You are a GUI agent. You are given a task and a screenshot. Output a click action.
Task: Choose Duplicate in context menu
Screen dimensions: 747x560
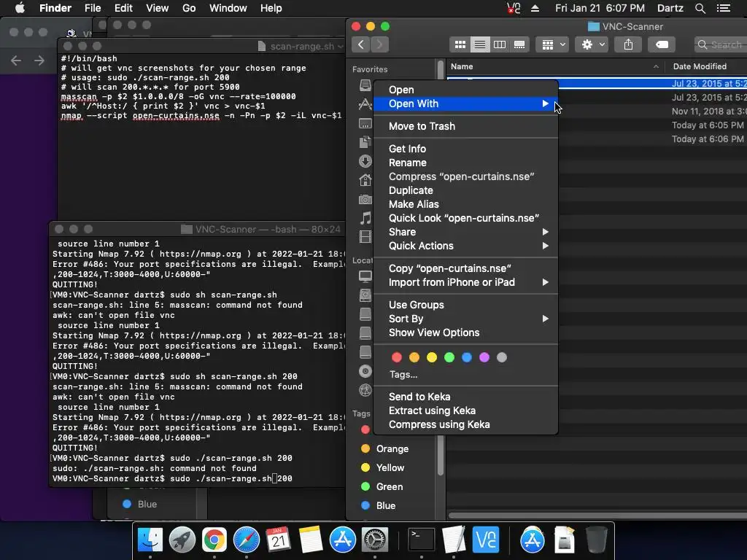465,190
